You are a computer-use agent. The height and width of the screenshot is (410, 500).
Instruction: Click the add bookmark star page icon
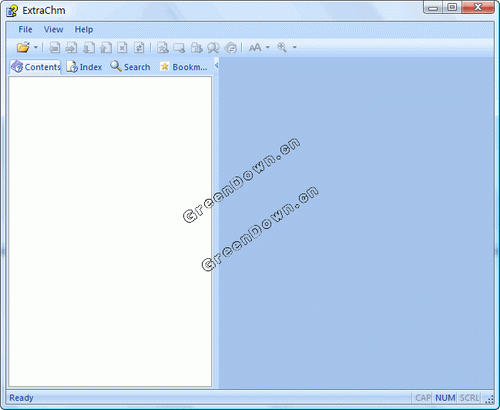[163, 48]
